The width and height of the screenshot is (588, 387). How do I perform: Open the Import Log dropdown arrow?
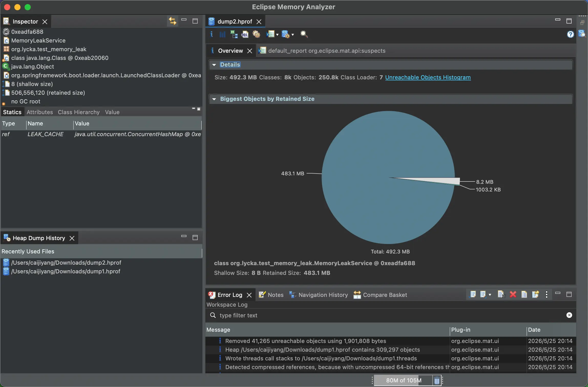(490, 295)
